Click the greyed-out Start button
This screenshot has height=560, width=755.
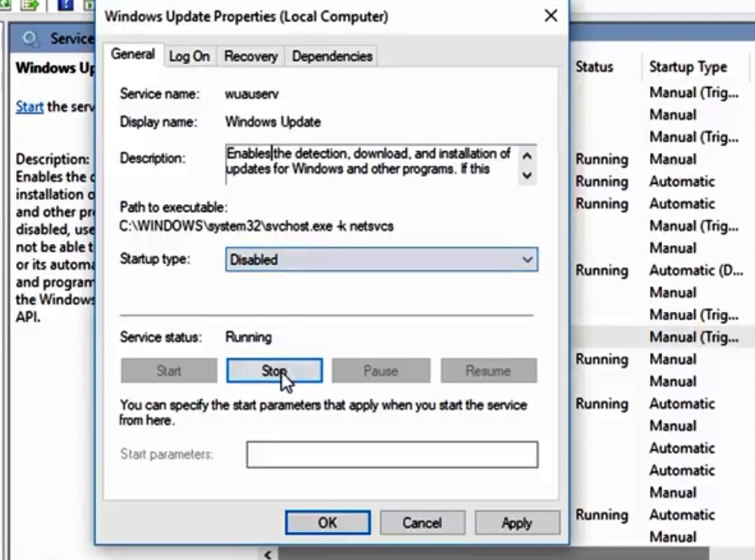coord(169,370)
